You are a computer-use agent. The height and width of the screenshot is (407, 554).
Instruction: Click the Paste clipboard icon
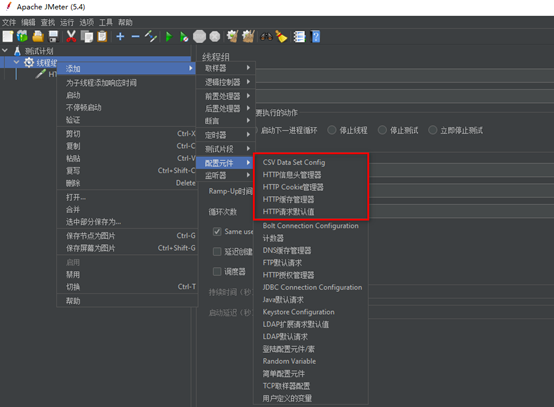102,36
